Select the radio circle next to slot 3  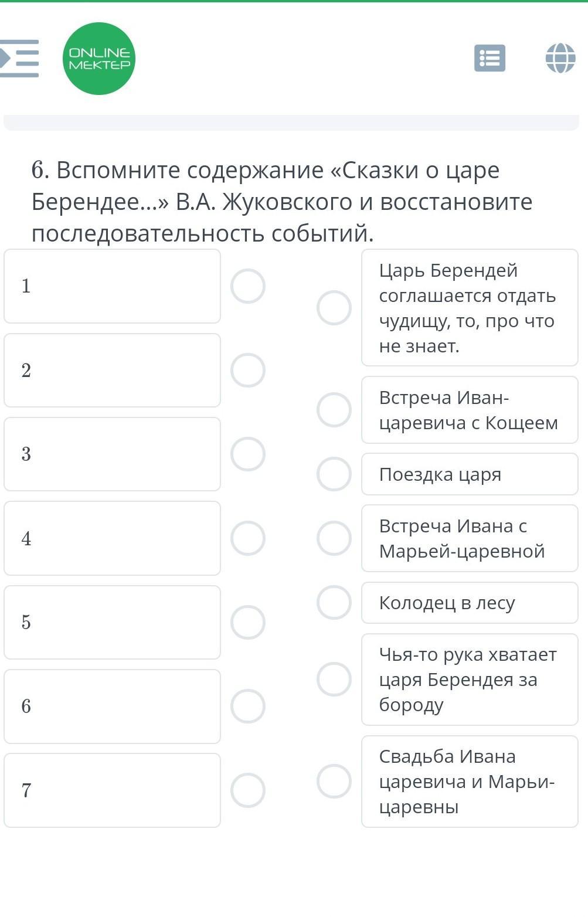(x=248, y=454)
